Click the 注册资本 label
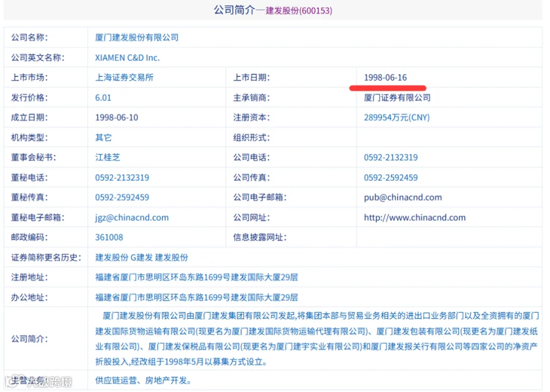 point(252,117)
